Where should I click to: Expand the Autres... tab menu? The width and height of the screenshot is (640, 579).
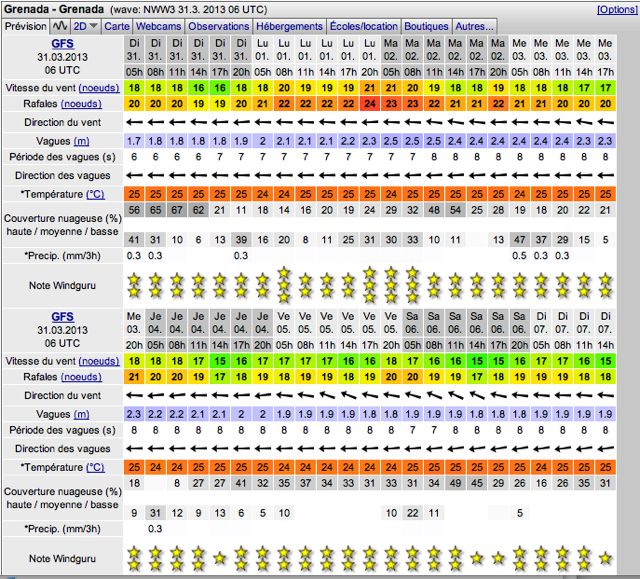[x=475, y=25]
